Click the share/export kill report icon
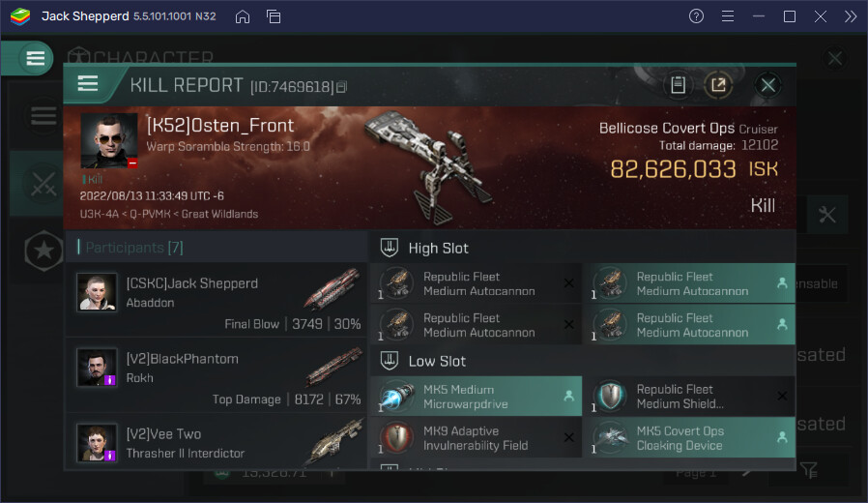Image resolution: width=868 pixels, height=503 pixels. 718,85
